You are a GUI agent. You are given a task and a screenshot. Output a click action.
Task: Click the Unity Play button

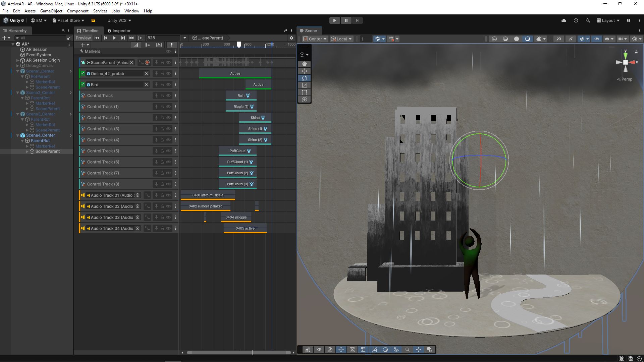334,20
